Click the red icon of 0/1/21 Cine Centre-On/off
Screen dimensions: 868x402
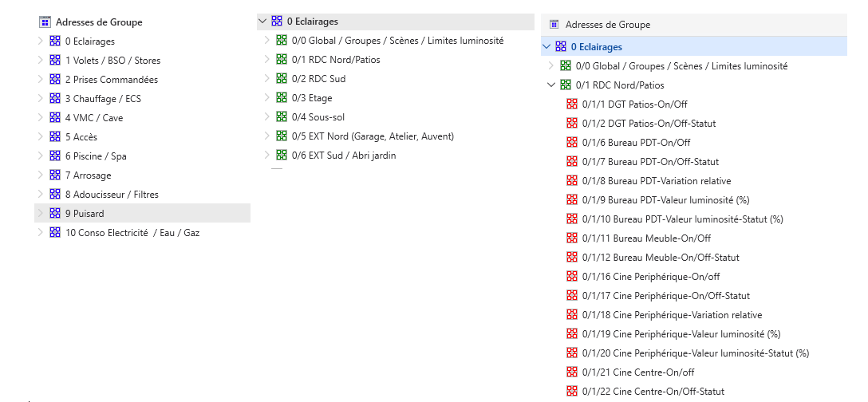click(x=572, y=372)
